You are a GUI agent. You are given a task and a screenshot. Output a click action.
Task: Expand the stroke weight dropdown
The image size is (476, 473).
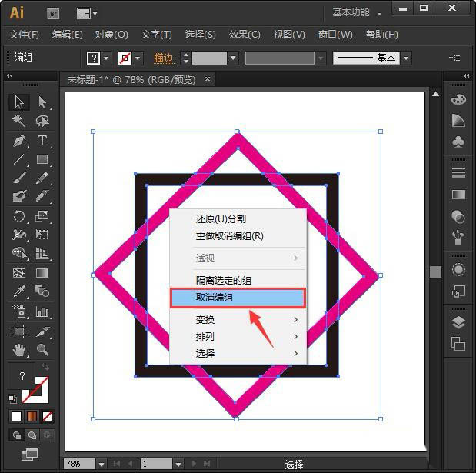(233, 58)
